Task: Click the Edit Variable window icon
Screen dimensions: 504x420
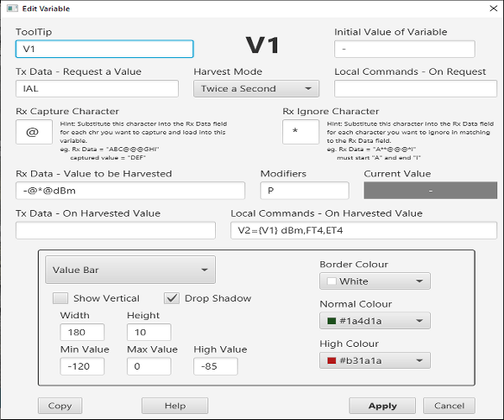Action: 13,8
